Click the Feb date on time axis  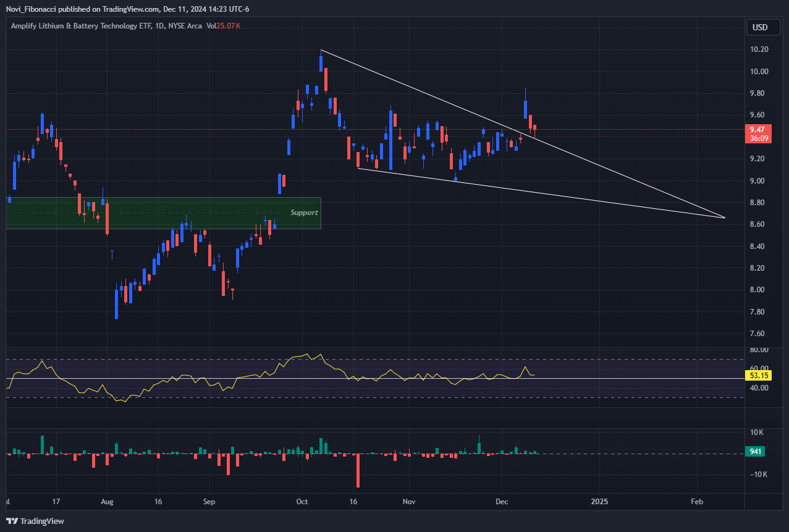coord(696,501)
